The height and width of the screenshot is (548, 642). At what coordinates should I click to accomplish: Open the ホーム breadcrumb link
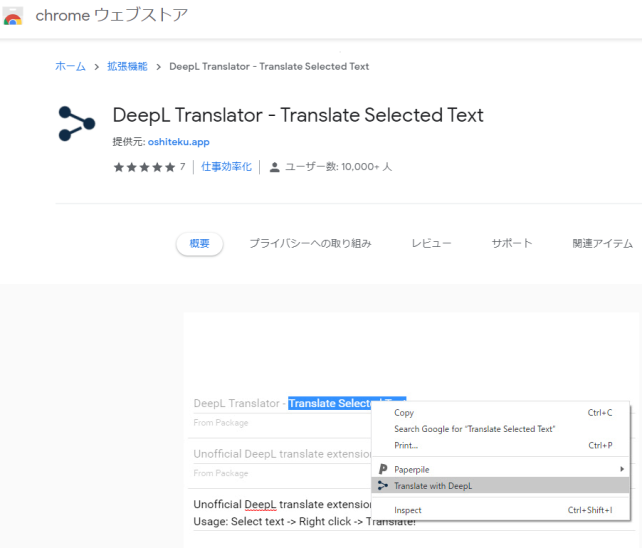tap(70, 66)
